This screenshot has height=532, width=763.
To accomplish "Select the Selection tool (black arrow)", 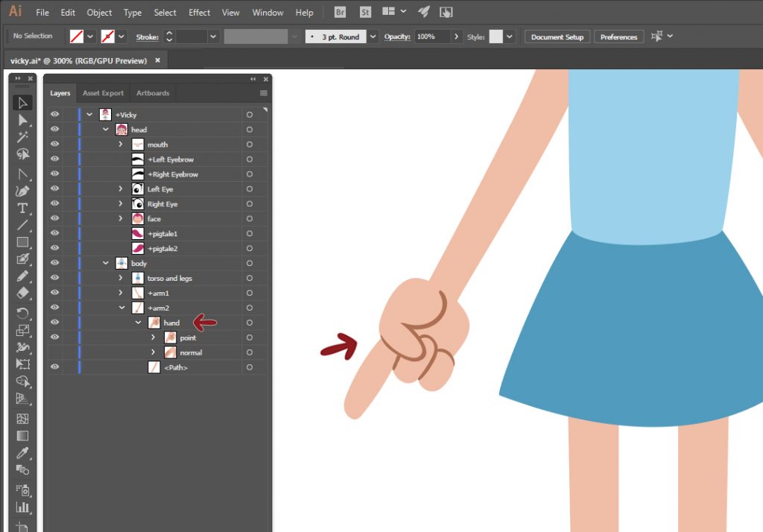I will [x=22, y=103].
